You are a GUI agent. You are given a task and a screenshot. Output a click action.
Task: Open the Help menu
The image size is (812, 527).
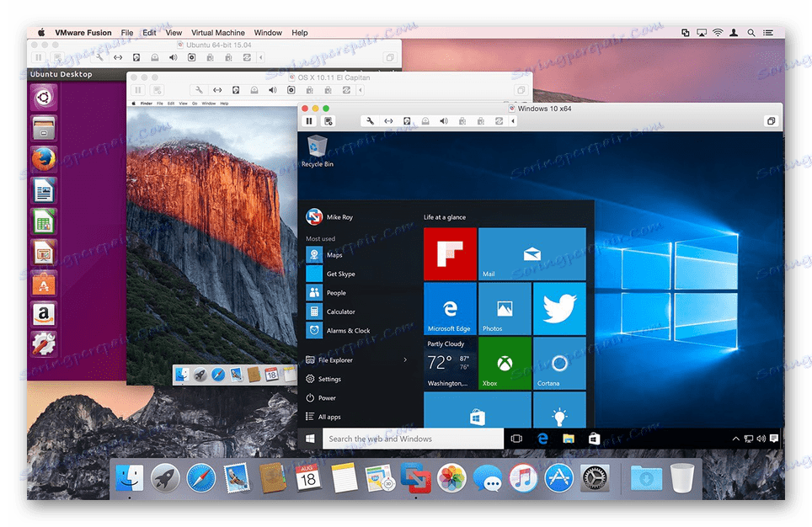(299, 33)
